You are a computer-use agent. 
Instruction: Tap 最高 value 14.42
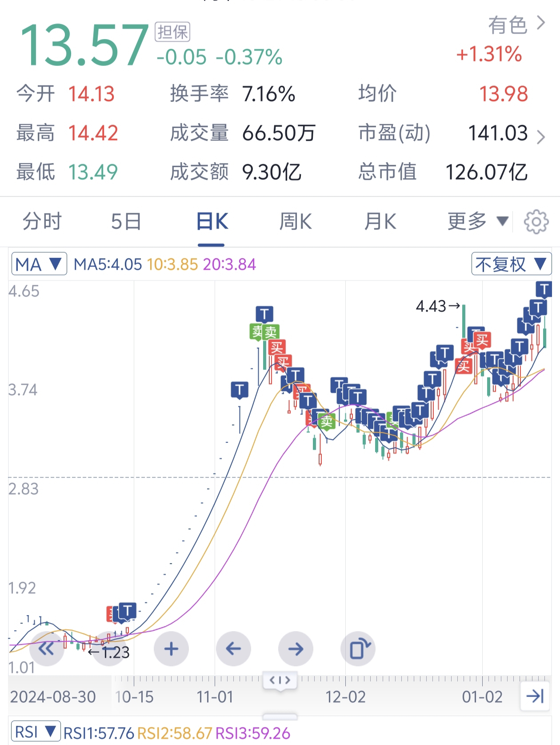[x=93, y=133]
